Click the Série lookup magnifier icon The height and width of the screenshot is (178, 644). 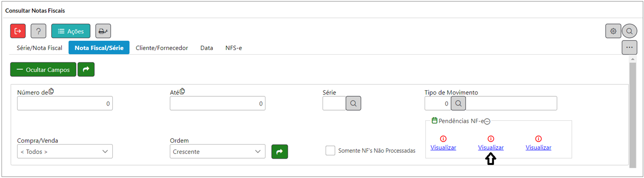(x=353, y=104)
